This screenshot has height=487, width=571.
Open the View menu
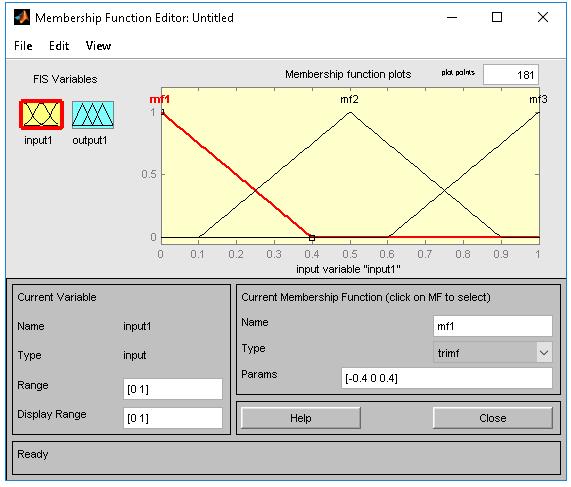[x=98, y=46]
